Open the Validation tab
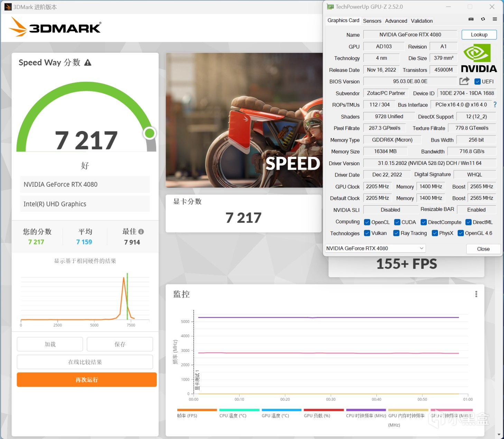 click(x=422, y=21)
